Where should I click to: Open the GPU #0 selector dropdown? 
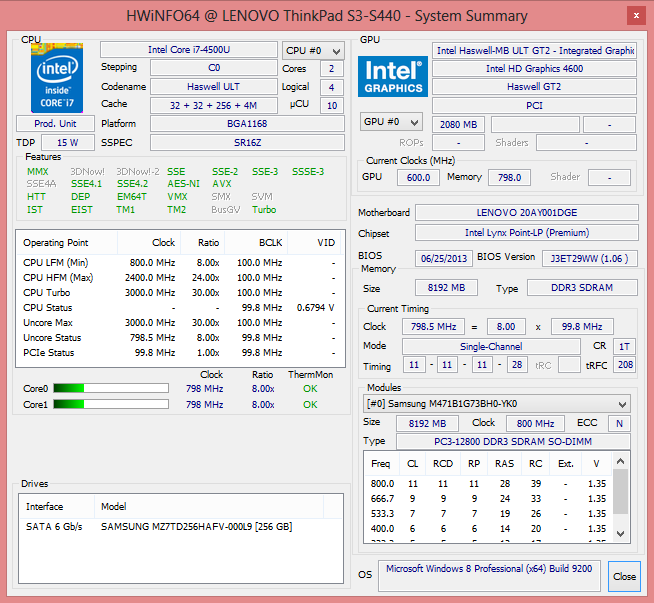391,122
